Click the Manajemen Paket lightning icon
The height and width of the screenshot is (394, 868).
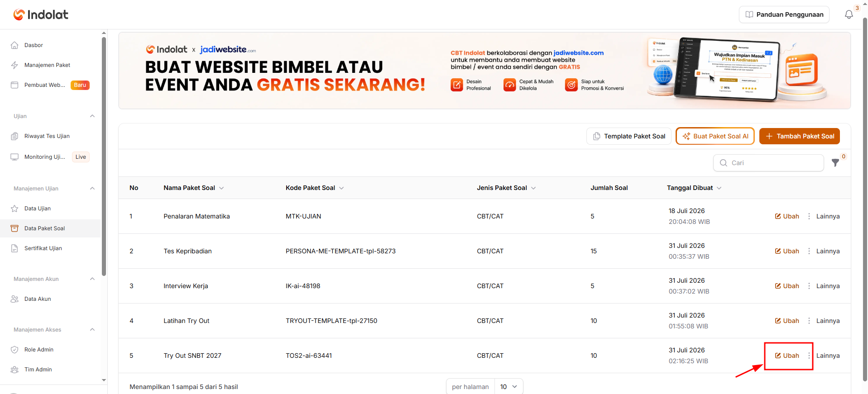point(14,65)
